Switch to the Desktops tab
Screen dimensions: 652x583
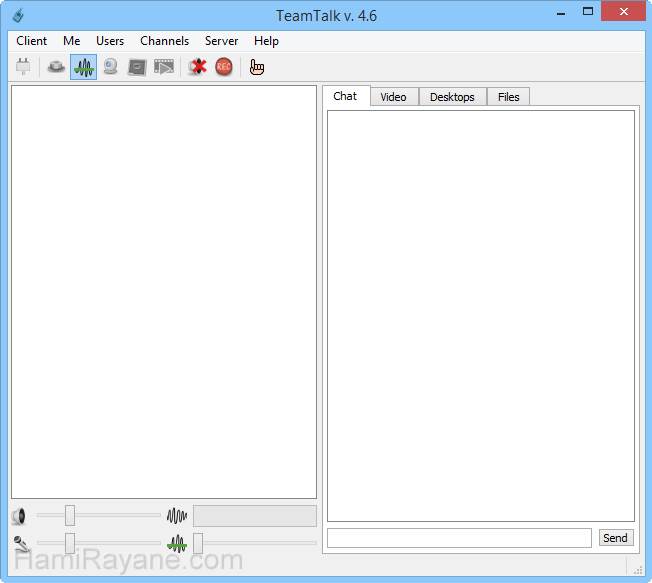[452, 97]
